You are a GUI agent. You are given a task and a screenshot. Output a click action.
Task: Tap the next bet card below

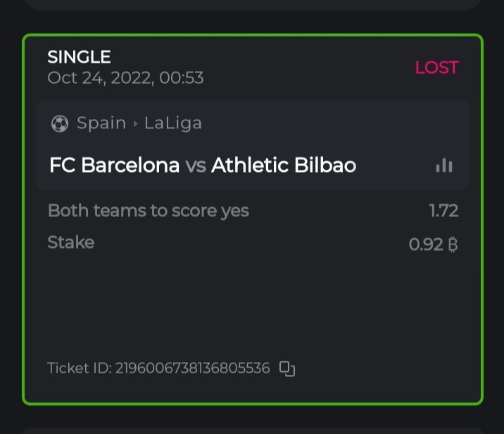pos(252,430)
